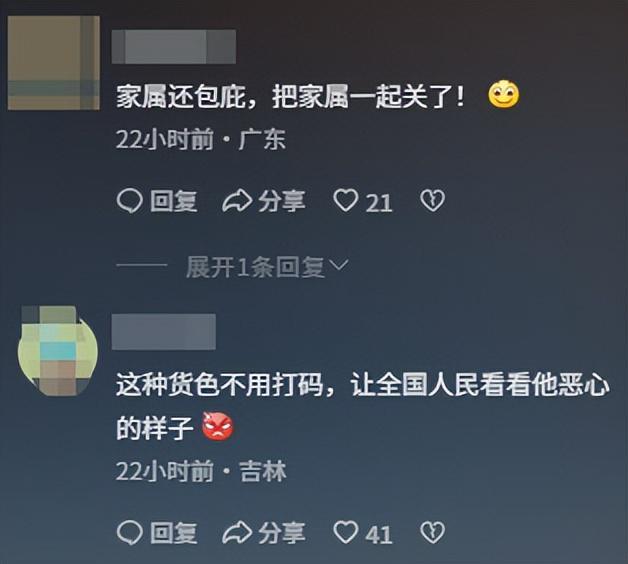Click the chevron next to 展开1条回复
Image resolution: width=628 pixels, height=564 pixels.
pyautogui.click(x=338, y=265)
